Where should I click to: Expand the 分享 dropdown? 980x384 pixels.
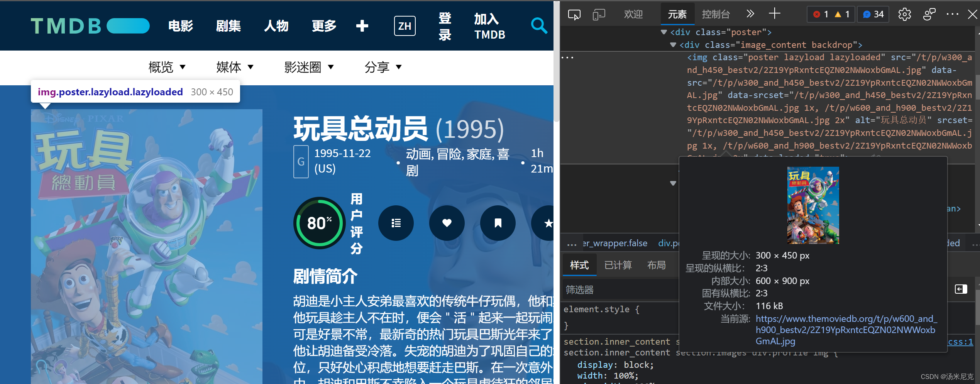pyautogui.click(x=383, y=67)
